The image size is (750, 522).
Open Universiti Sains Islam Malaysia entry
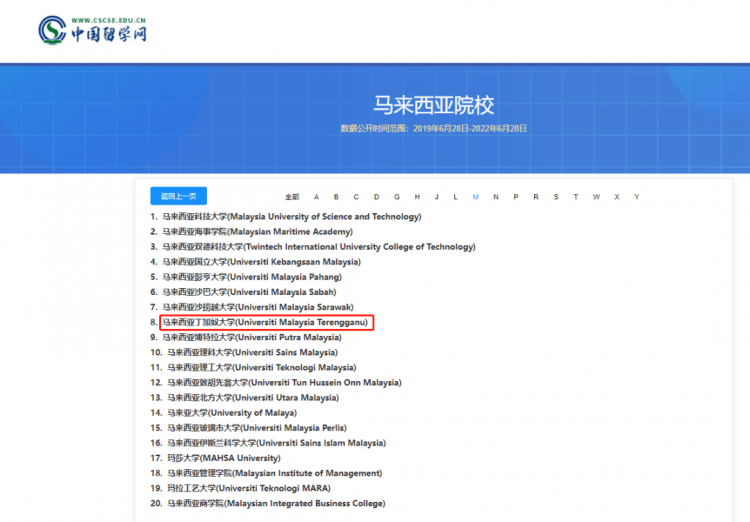pyautogui.click(x=276, y=443)
